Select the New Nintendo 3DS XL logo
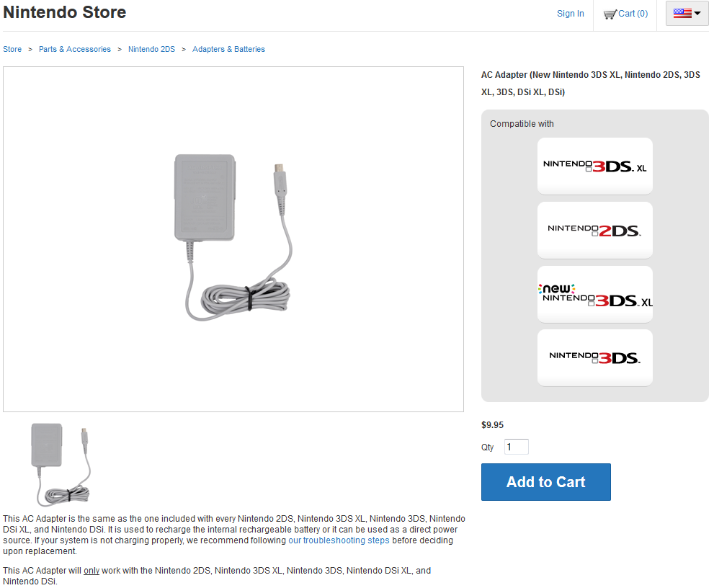The height and width of the screenshot is (588, 714). pyautogui.click(x=594, y=295)
